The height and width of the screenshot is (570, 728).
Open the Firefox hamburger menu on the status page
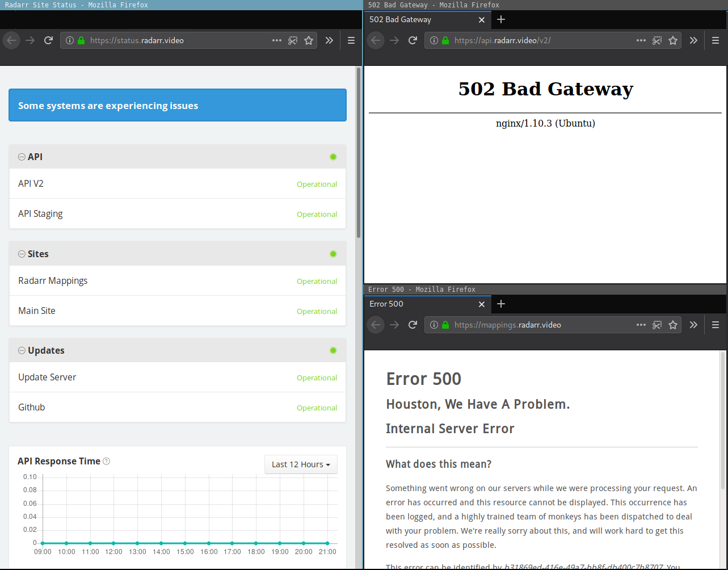(x=351, y=40)
